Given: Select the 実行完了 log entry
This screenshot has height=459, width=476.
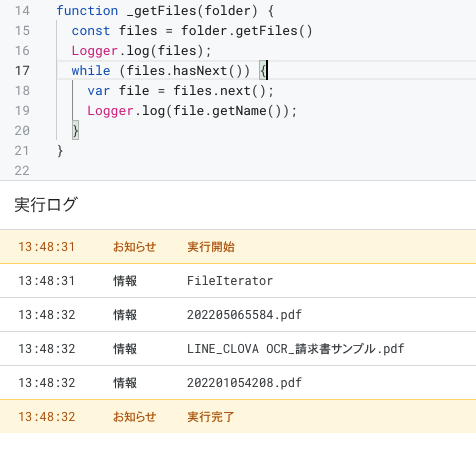Looking at the screenshot, I should point(238,417).
